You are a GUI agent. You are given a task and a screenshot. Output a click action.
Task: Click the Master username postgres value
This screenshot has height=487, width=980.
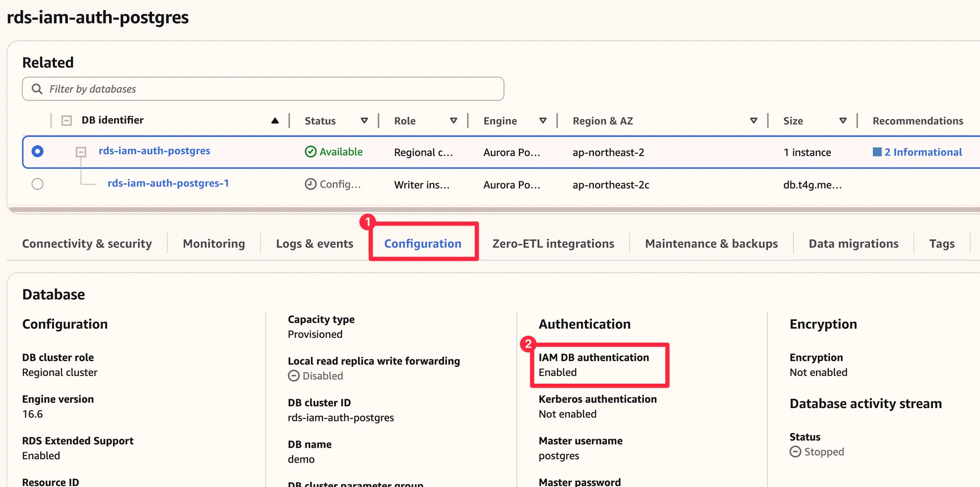coord(559,456)
